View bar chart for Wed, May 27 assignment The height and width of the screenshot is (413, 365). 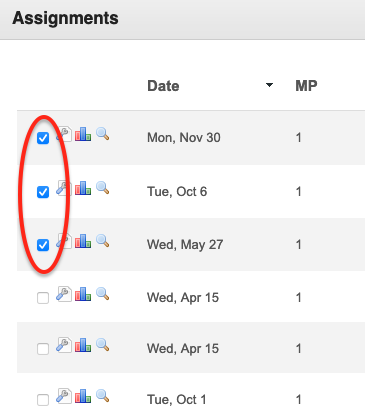83,241
